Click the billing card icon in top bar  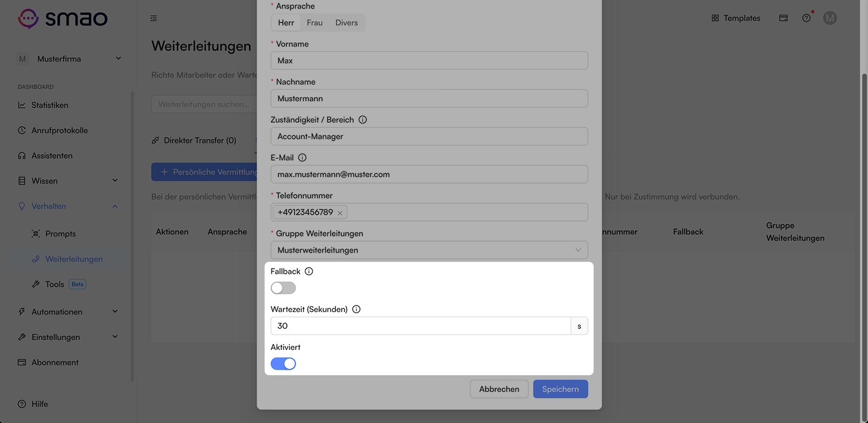(783, 18)
